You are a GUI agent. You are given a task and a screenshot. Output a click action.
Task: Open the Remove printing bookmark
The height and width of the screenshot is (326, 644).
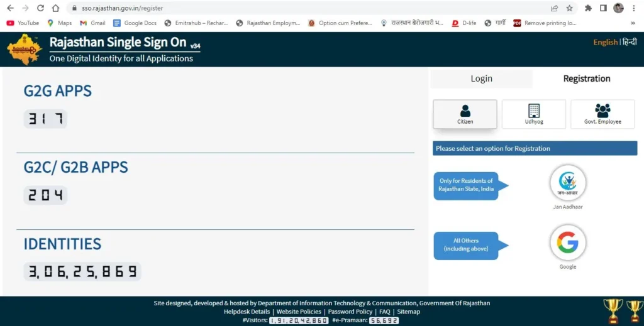coord(545,23)
